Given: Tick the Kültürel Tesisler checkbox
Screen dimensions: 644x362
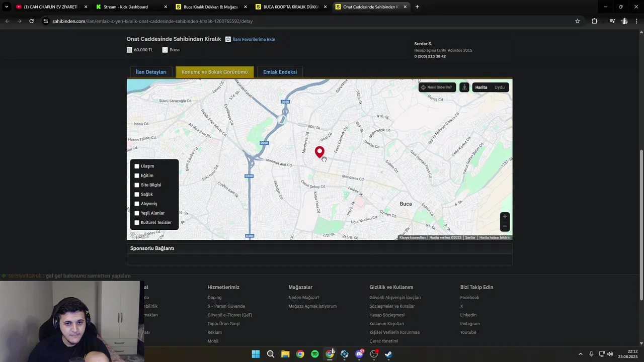Looking at the screenshot, I should coord(137,223).
